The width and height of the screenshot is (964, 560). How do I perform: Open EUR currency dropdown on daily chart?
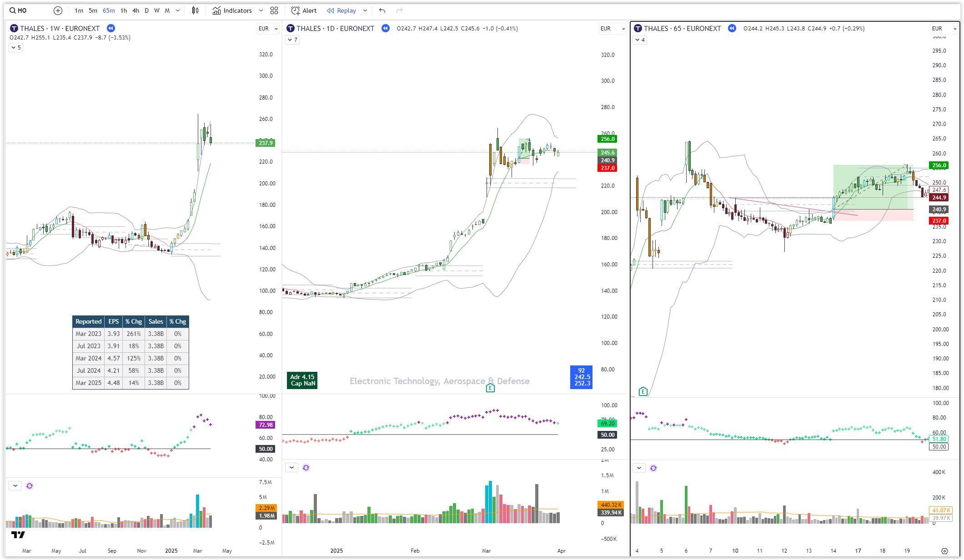click(613, 28)
